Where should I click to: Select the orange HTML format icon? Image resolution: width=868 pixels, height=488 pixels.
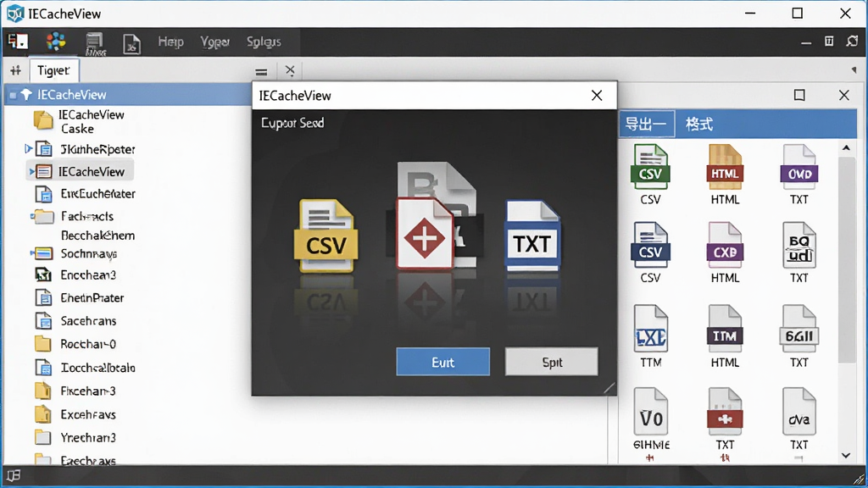(x=725, y=167)
